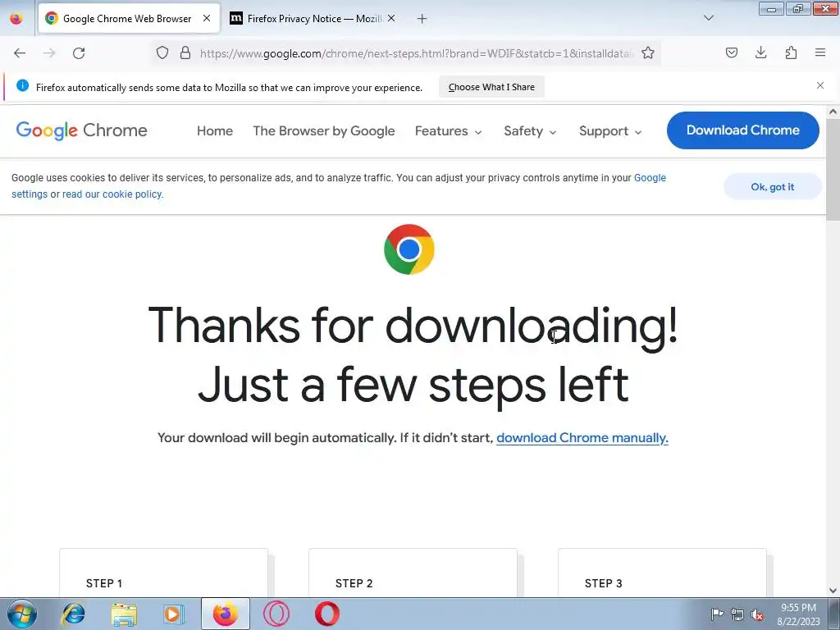Image resolution: width=840 pixels, height=630 pixels.
Task: Save page to Pocket
Action: pyautogui.click(x=732, y=52)
